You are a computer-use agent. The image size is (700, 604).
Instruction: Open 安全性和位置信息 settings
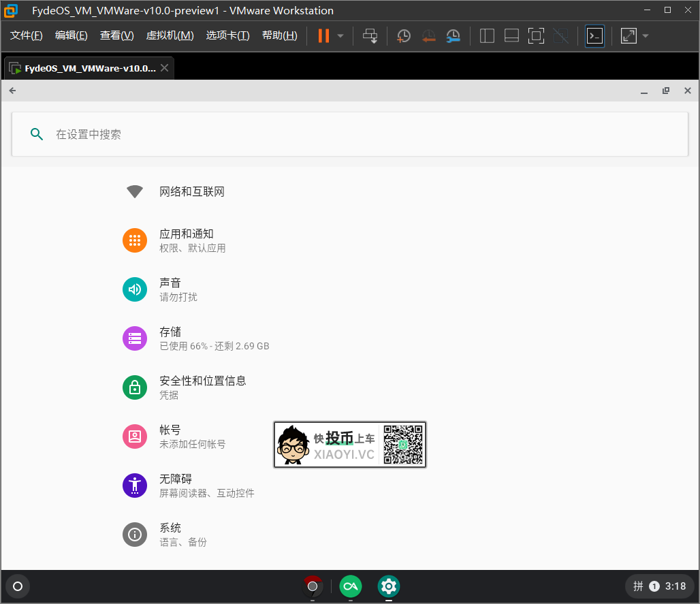point(203,387)
